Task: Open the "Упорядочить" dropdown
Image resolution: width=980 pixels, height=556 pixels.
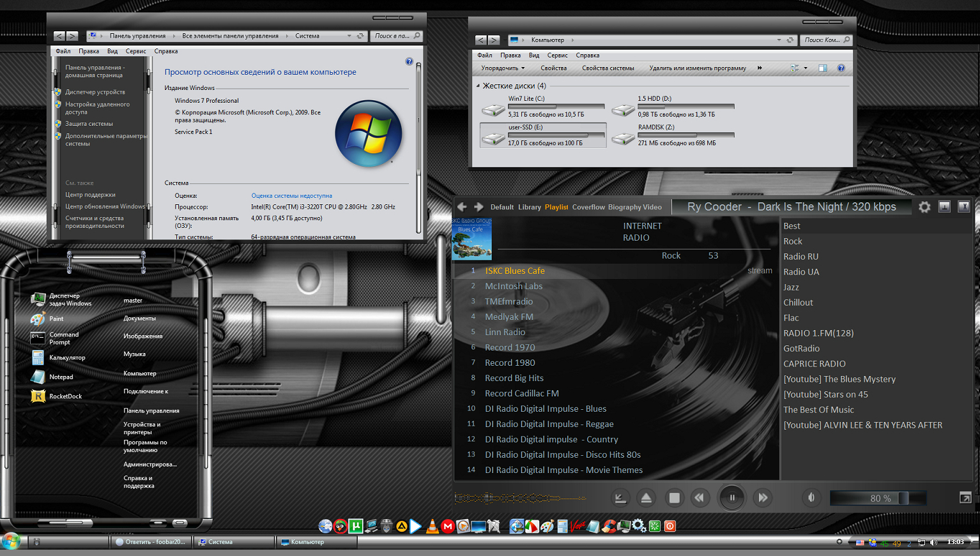Action: pyautogui.click(x=503, y=68)
